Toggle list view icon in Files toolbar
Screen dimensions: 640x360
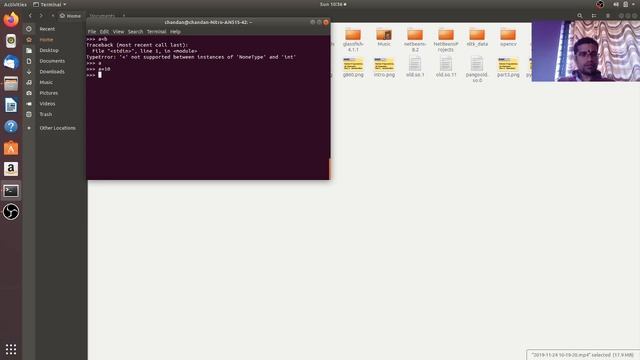pos(594,16)
